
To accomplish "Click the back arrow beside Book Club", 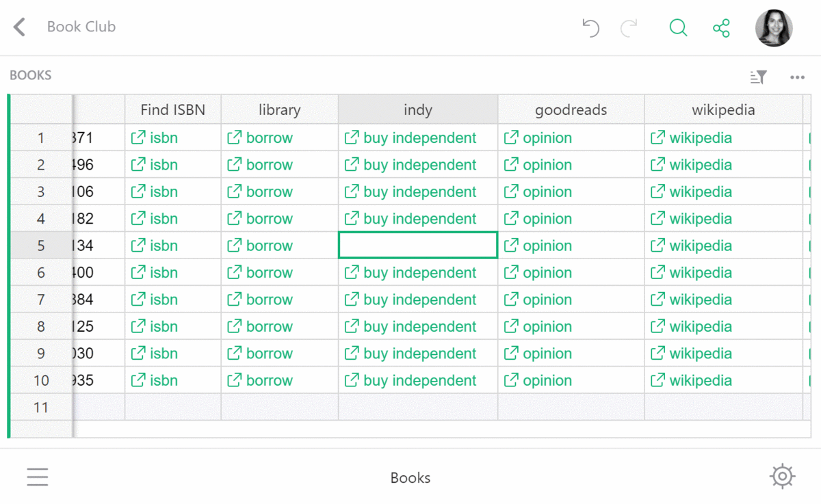I will (x=20, y=27).
